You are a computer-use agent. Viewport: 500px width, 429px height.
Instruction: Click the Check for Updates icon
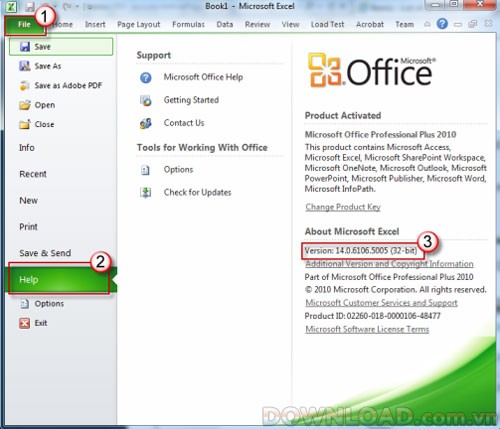pos(145,193)
